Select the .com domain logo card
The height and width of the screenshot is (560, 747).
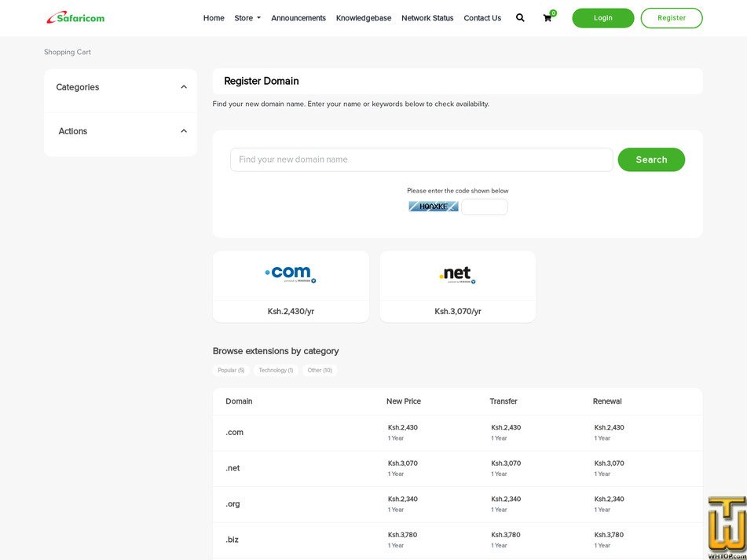(x=291, y=275)
